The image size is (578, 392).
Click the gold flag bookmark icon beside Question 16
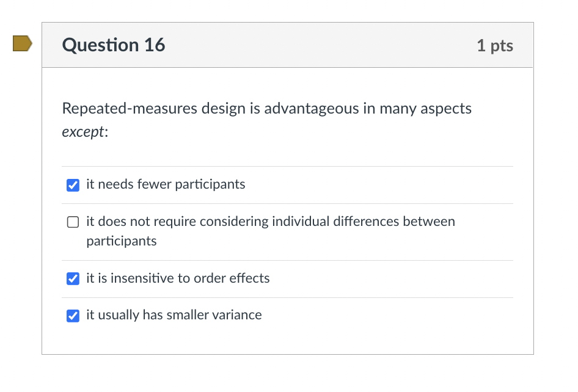coord(20,43)
